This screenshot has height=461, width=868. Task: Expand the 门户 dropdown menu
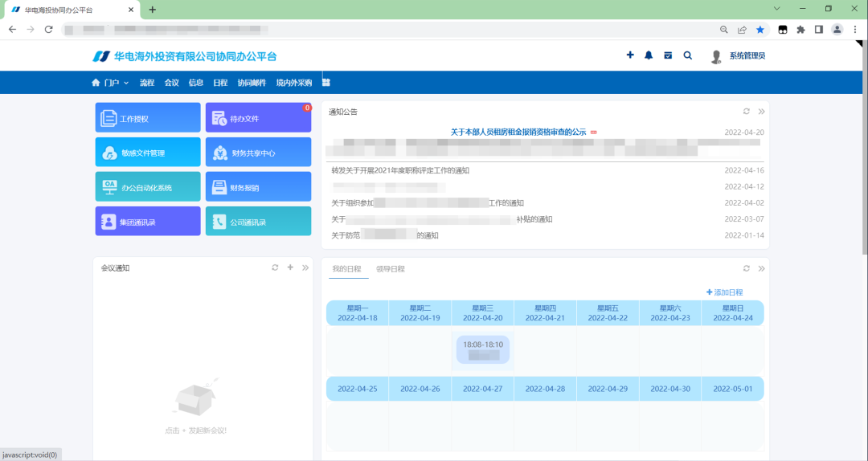click(111, 83)
